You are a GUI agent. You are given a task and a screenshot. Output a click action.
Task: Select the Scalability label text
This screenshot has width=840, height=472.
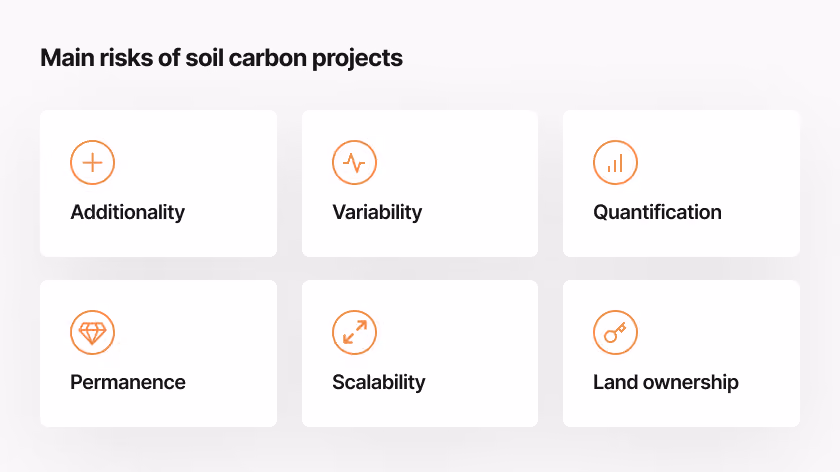379,383
